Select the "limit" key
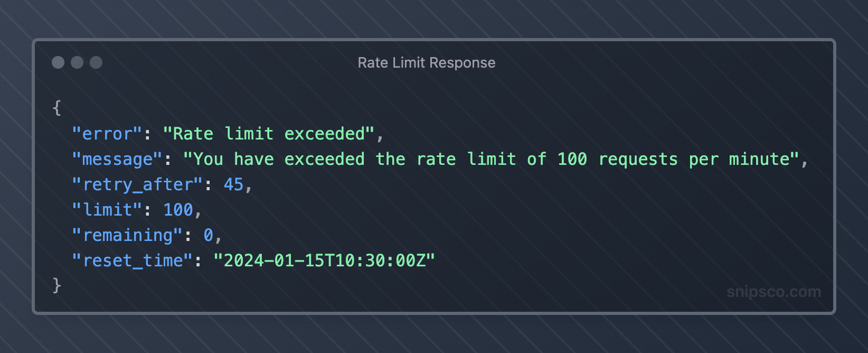This screenshot has height=353, width=868. 108,210
